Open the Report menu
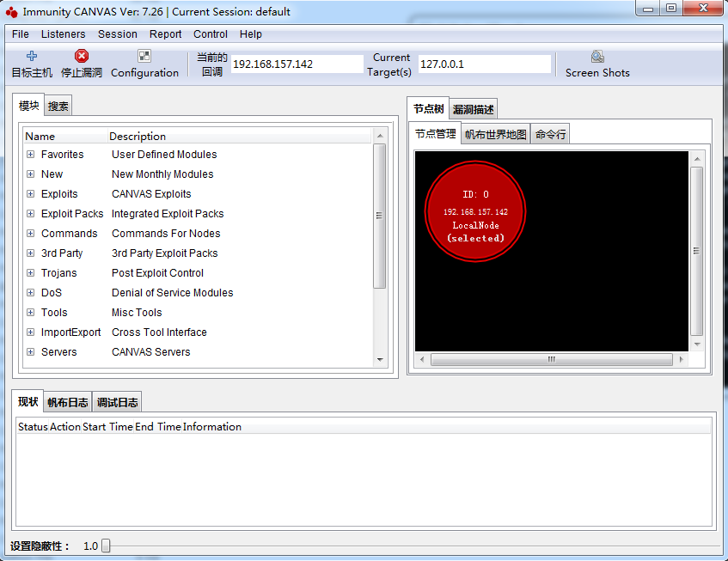Image resolution: width=728 pixels, height=561 pixels. [x=165, y=34]
